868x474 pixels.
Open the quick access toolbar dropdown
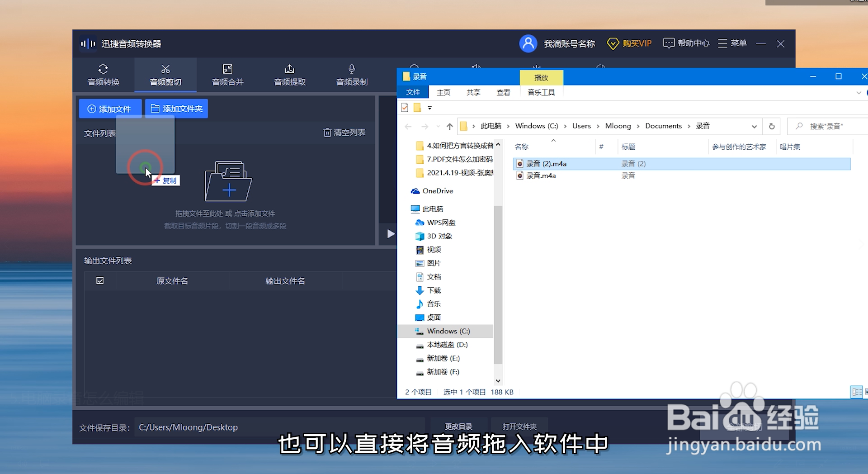(x=429, y=108)
